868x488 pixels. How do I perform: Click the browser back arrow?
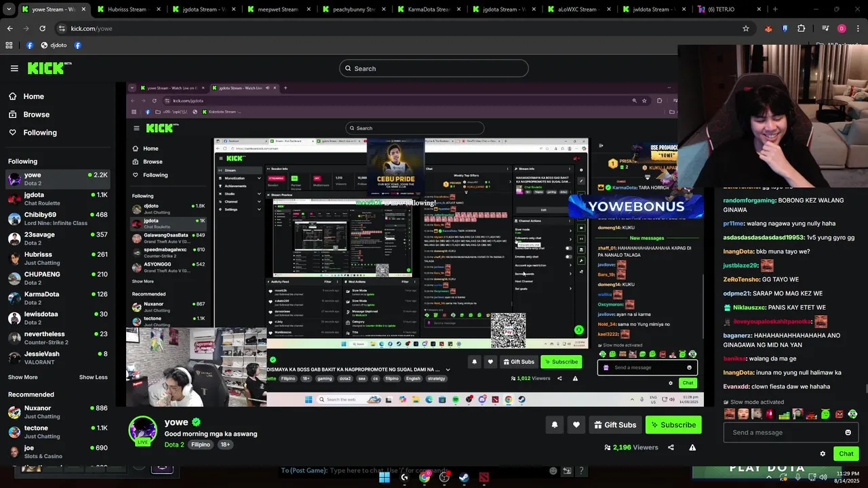pyautogui.click(x=9, y=28)
